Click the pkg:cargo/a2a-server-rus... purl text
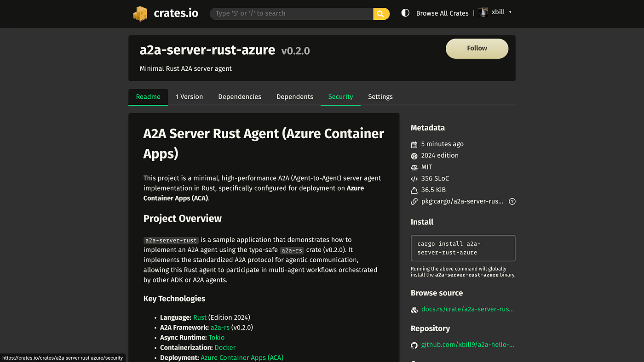The width and height of the screenshot is (644, 362). click(462, 202)
